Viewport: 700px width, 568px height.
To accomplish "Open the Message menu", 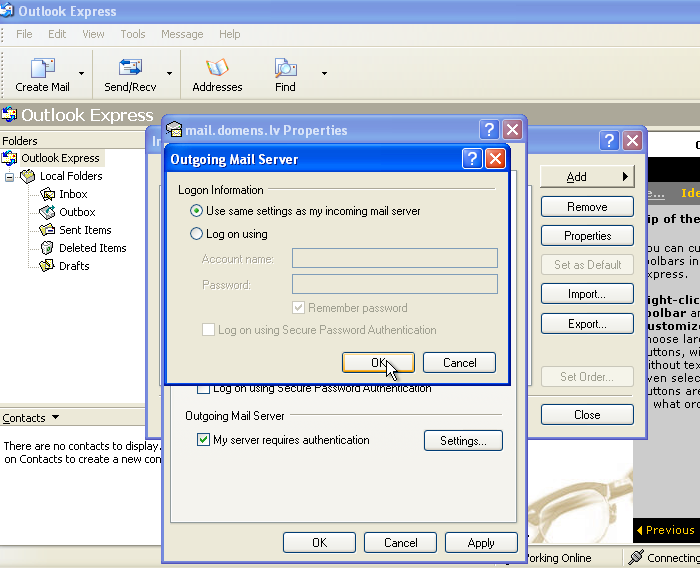I will [182, 34].
